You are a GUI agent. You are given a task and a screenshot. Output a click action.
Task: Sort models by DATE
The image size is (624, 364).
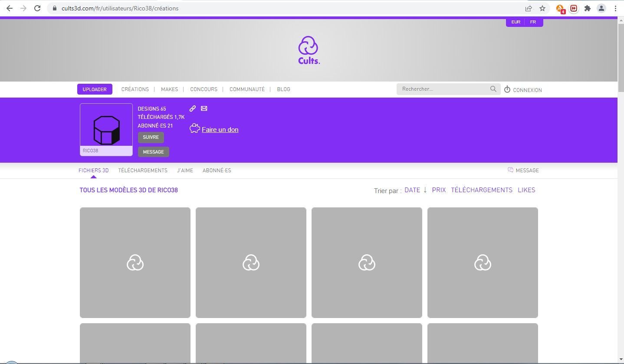[x=412, y=190]
